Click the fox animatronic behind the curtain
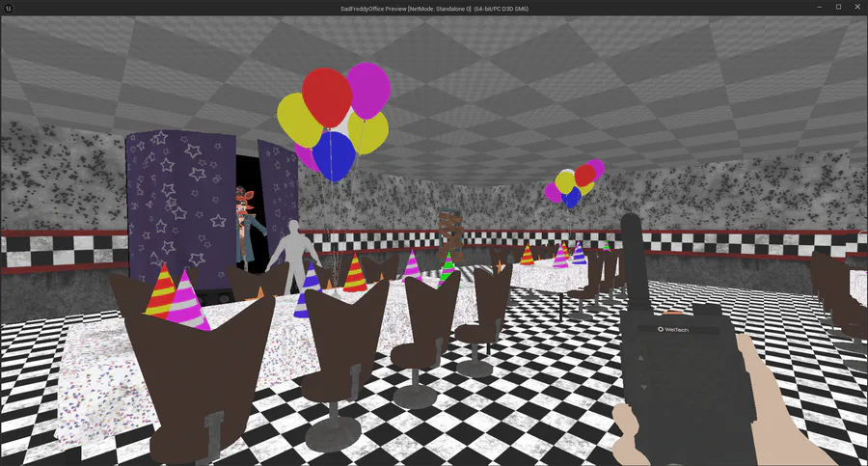 coord(247,227)
